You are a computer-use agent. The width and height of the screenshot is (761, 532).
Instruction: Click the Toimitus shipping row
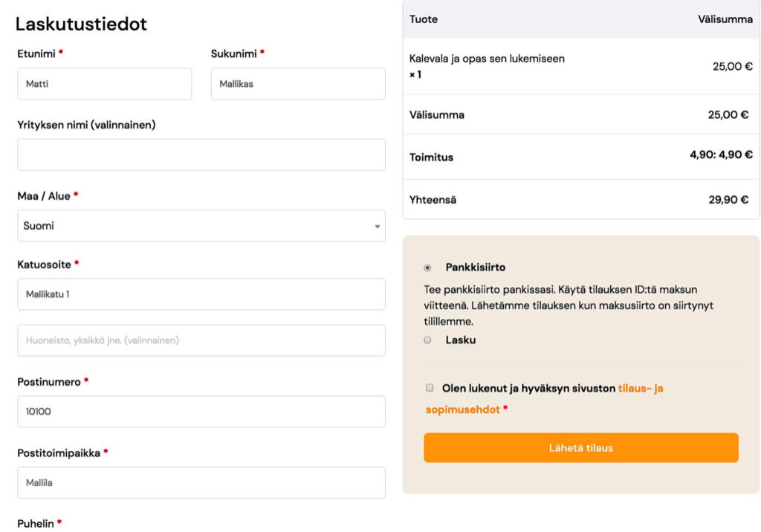pyautogui.click(x=580, y=157)
